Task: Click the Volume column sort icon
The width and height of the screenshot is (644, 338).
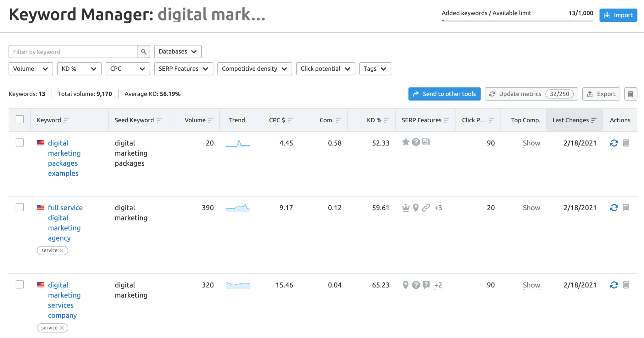Action: point(210,120)
